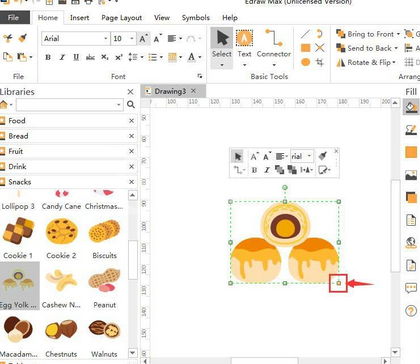
Task: Decrease font size with smaller A
Action: (158, 39)
